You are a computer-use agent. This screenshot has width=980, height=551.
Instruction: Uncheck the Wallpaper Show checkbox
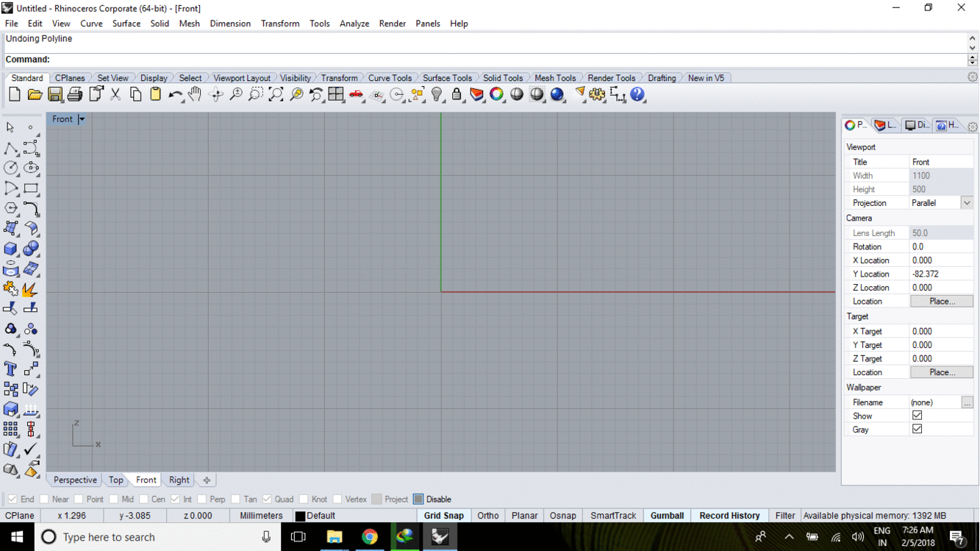(917, 416)
